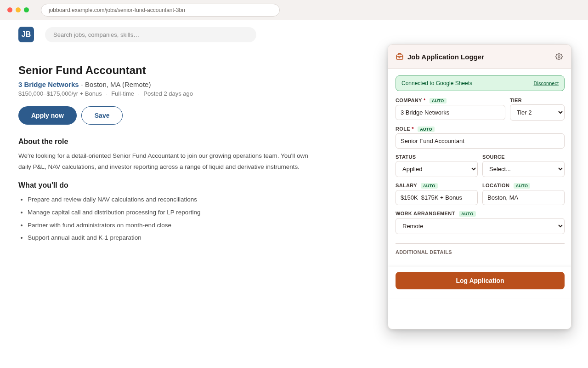Click the JB job board logo
This screenshot has height=368, width=588.
point(26,34)
